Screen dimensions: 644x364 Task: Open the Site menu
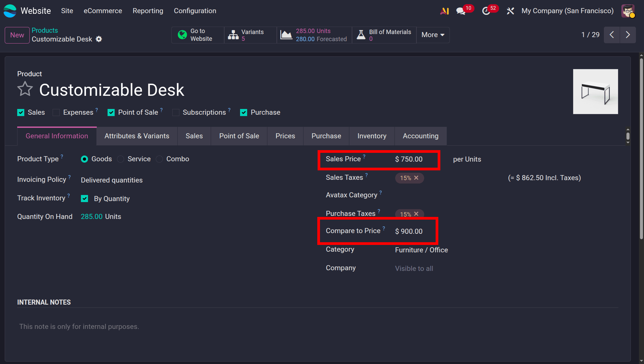click(x=67, y=11)
